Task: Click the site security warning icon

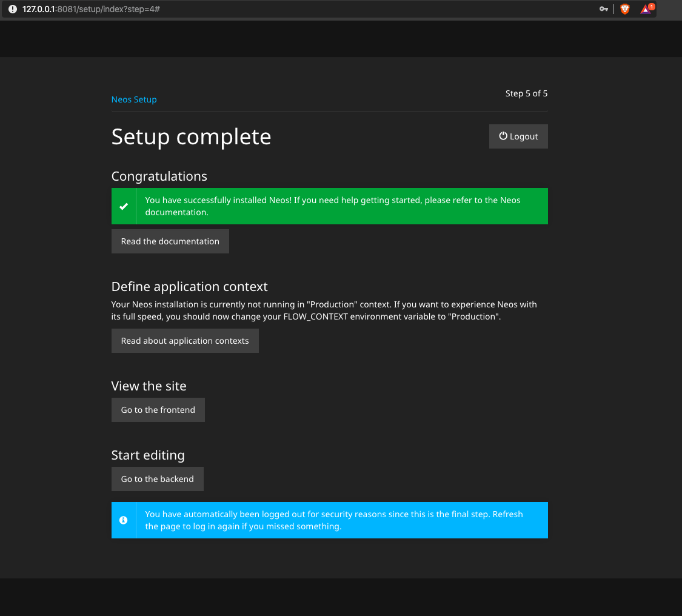Action: pyautogui.click(x=13, y=9)
